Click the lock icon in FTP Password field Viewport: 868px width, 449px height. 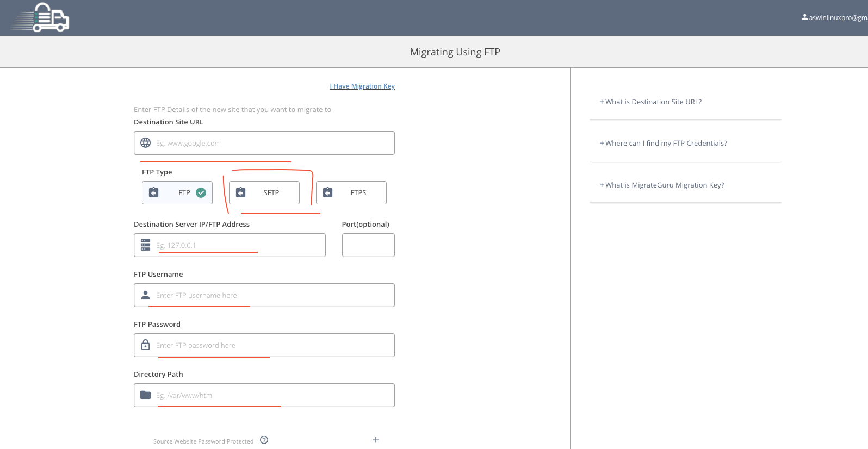pyautogui.click(x=145, y=345)
